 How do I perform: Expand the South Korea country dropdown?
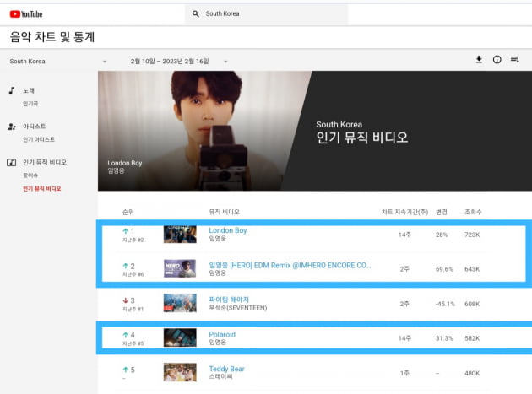pyautogui.click(x=105, y=62)
